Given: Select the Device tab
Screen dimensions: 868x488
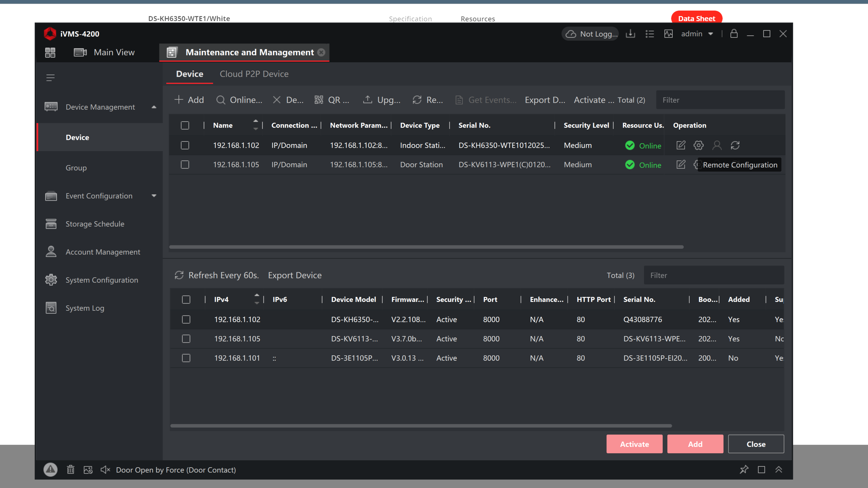Looking at the screenshot, I should [190, 74].
